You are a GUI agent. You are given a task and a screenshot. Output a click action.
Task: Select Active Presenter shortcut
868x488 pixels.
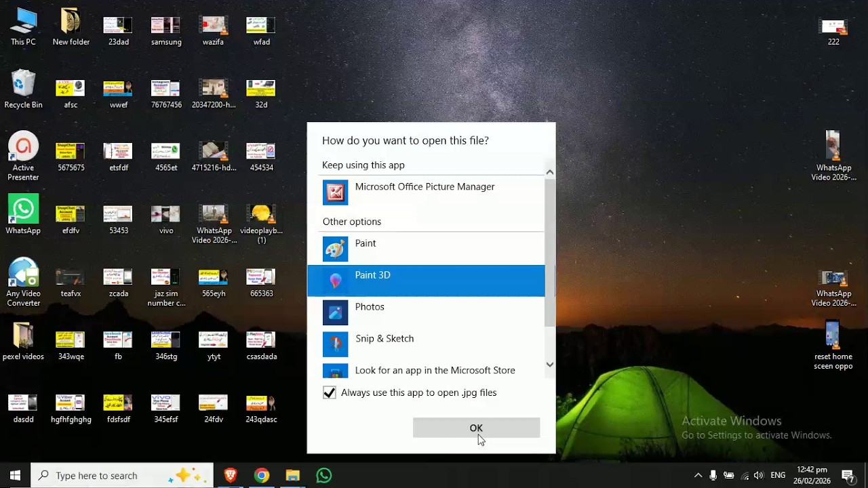click(x=23, y=157)
